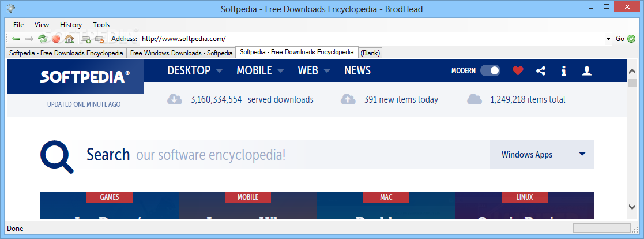This screenshot has height=239, width=644.
Task: Add a new tab toolbar icon
Action: coord(86,39)
